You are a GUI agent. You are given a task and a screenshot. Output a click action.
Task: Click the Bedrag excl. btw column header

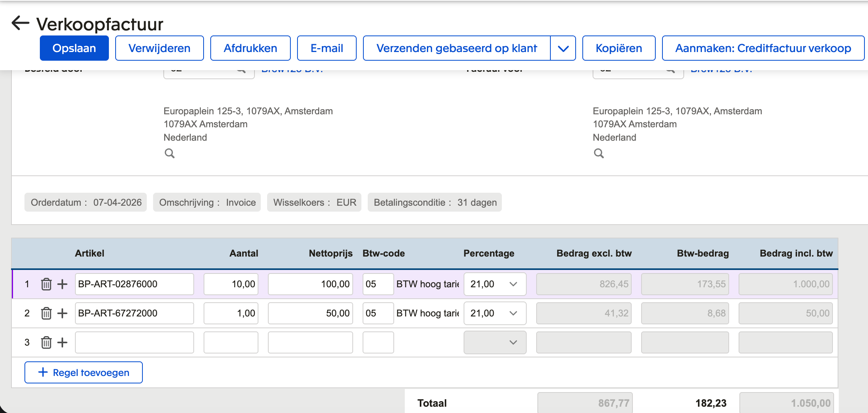click(x=594, y=253)
